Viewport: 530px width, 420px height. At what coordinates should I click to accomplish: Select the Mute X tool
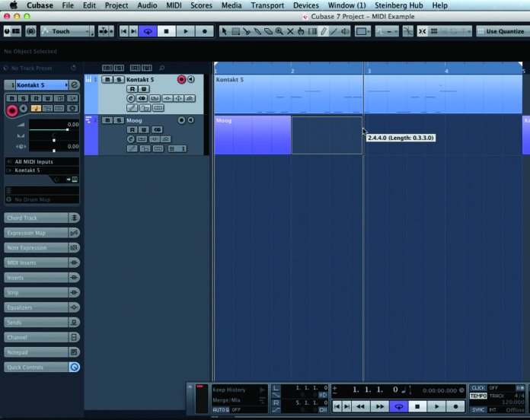[x=290, y=31]
